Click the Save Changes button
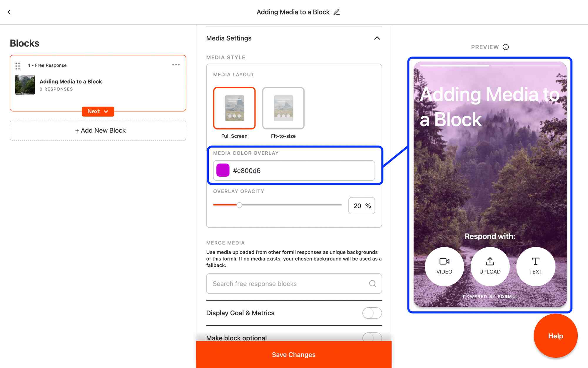This screenshot has width=588, height=368. pyautogui.click(x=294, y=355)
